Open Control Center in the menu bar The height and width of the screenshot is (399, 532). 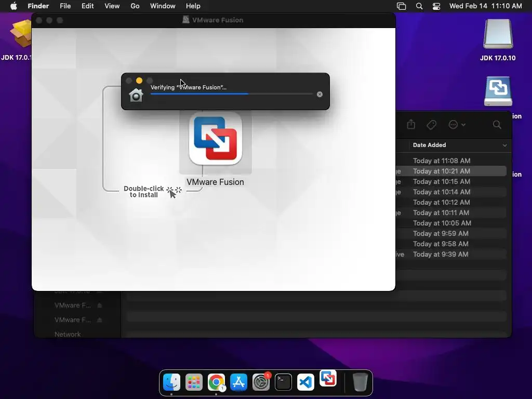(436, 6)
